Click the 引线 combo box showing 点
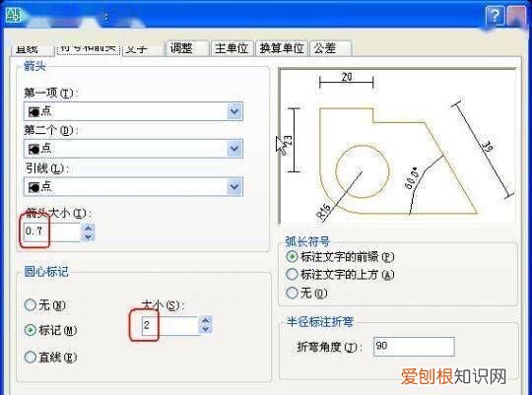The image size is (532, 395). pyautogui.click(x=133, y=186)
